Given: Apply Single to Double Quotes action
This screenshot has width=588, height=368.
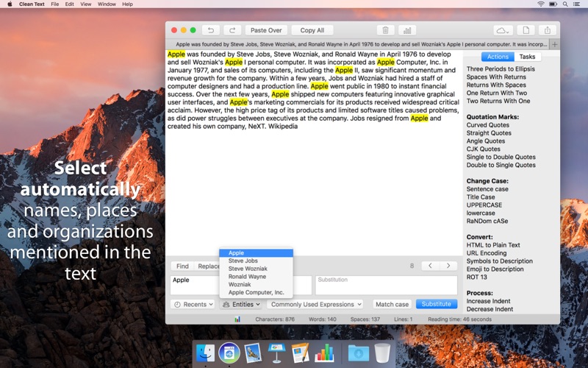Looking at the screenshot, I should (x=501, y=157).
